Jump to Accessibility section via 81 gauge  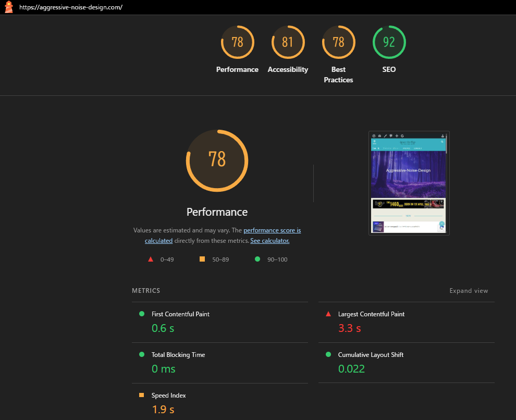pyautogui.click(x=288, y=43)
